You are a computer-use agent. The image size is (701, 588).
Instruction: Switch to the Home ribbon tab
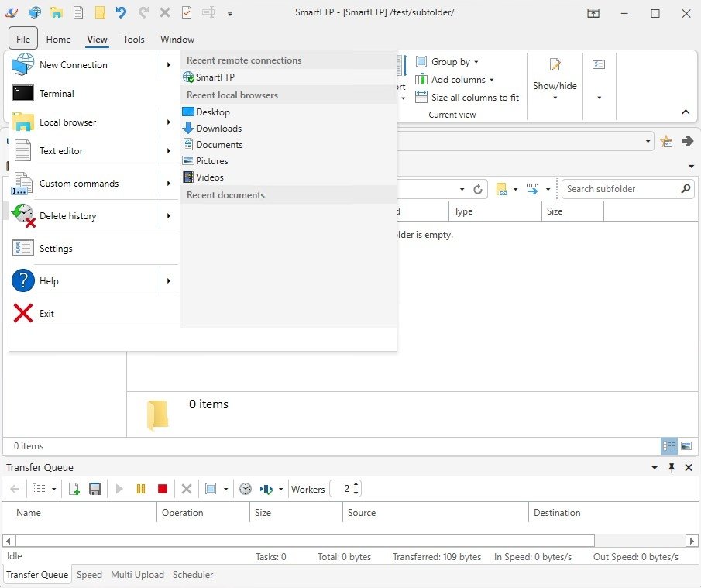click(59, 40)
